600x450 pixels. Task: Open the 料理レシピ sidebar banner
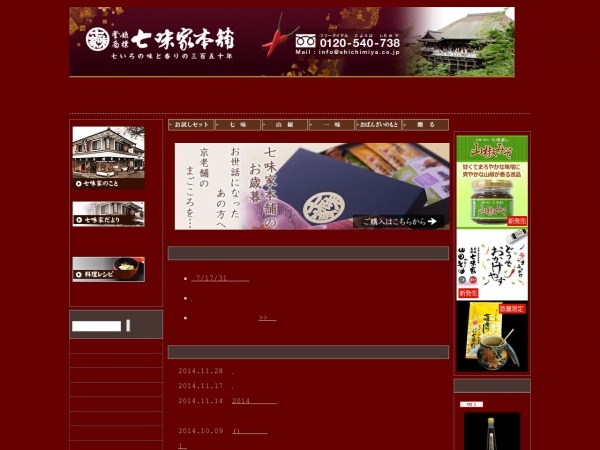[x=109, y=269]
